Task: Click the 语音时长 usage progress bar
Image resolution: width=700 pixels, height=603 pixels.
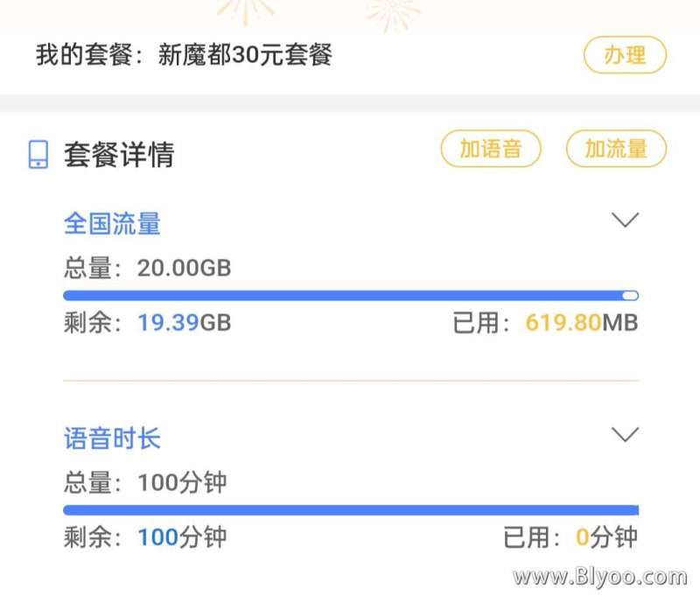Action: point(351,510)
